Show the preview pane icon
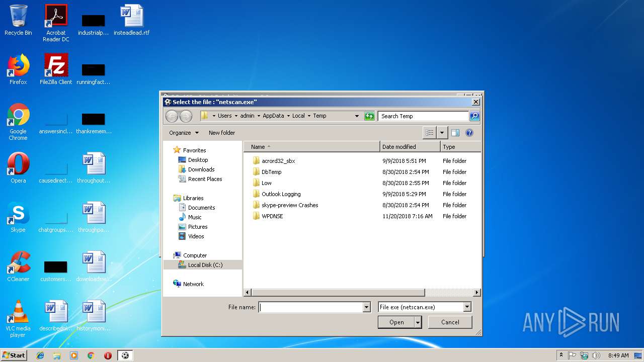644x362 pixels. (455, 133)
